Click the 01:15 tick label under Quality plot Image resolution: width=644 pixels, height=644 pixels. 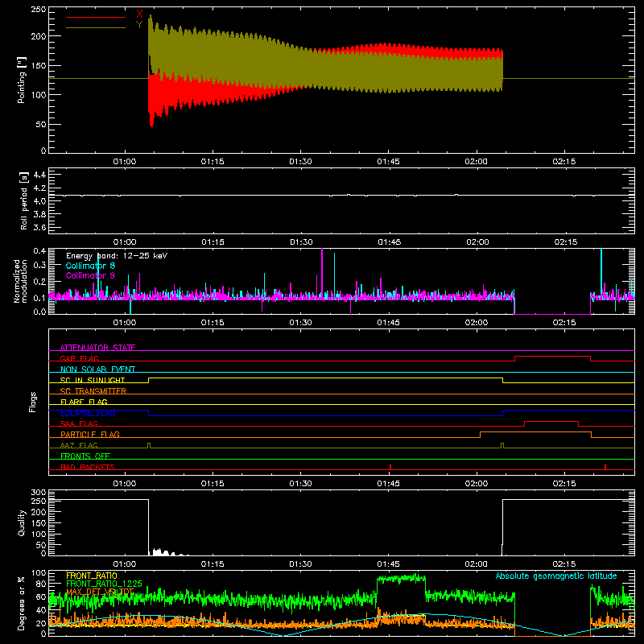coord(213,564)
